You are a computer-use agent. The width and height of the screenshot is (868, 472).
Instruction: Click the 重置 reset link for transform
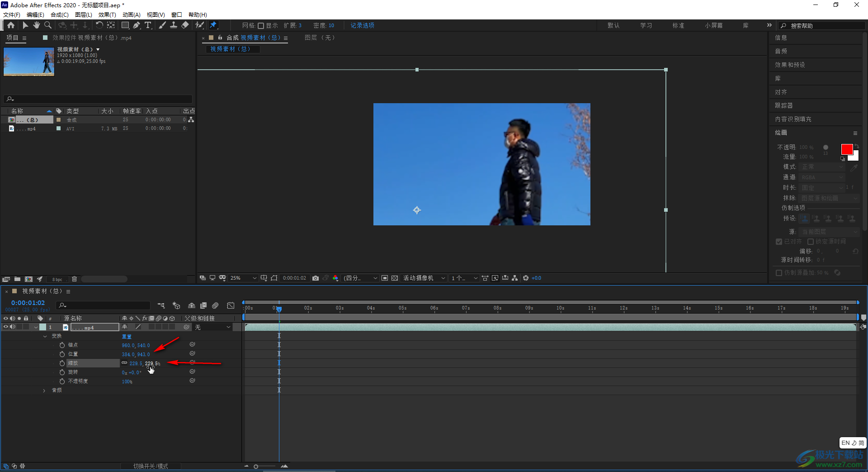[x=127, y=336]
